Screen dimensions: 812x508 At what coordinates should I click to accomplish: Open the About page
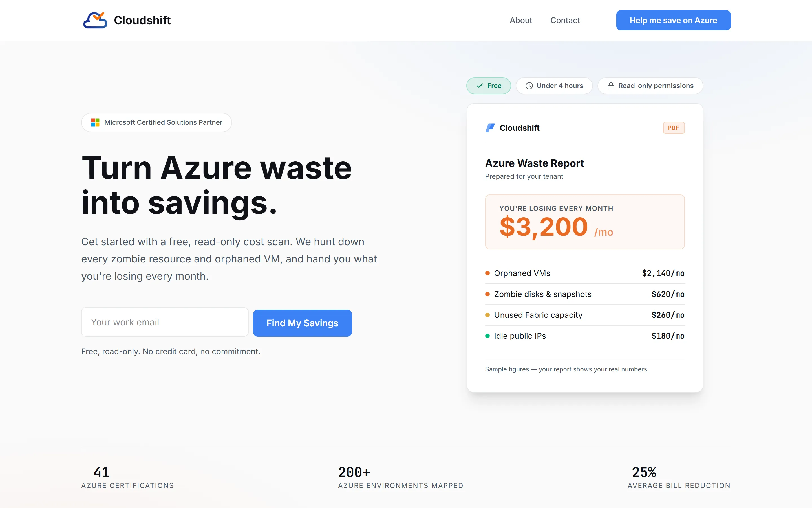(x=521, y=21)
